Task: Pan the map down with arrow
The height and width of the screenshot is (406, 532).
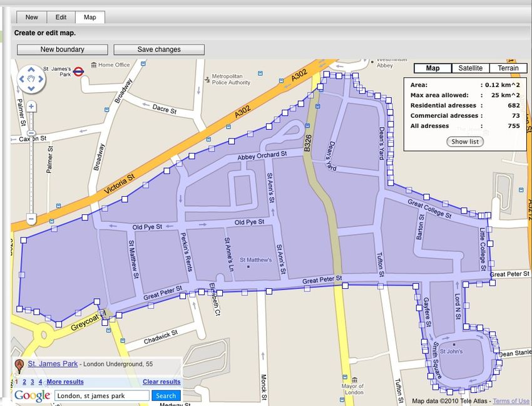Action: (x=31, y=89)
